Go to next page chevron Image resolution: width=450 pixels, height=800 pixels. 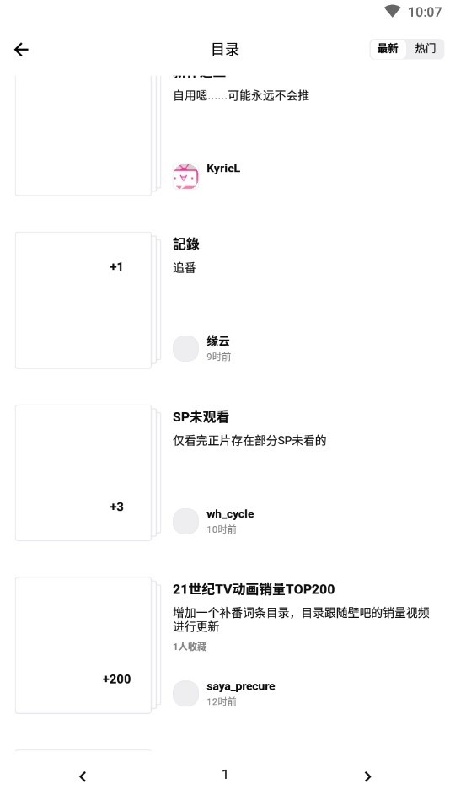[367, 776]
